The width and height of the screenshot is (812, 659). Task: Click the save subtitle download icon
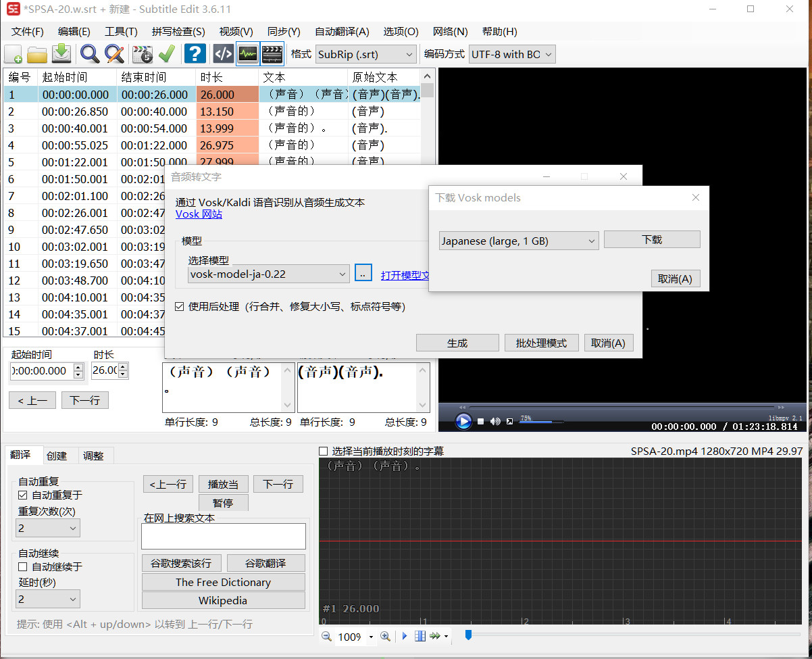(61, 54)
